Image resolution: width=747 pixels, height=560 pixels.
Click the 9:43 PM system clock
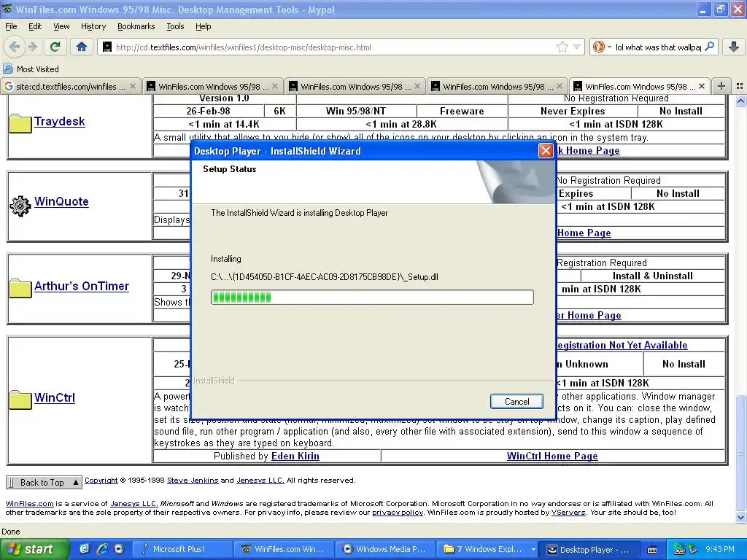click(x=720, y=549)
